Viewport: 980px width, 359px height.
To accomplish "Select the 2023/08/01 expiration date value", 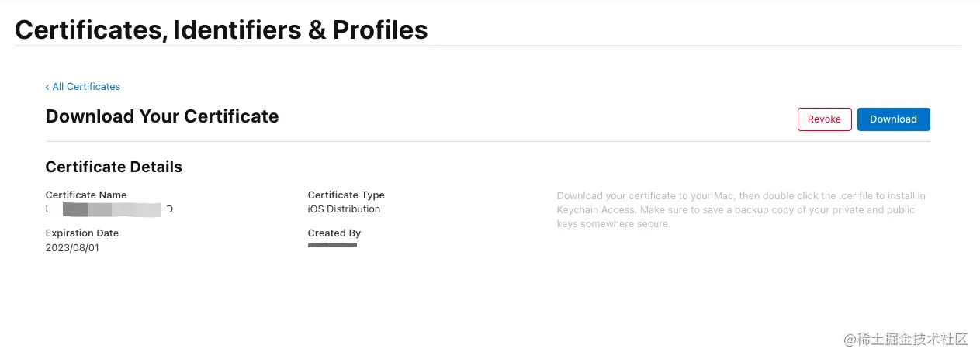I will 72,248.
